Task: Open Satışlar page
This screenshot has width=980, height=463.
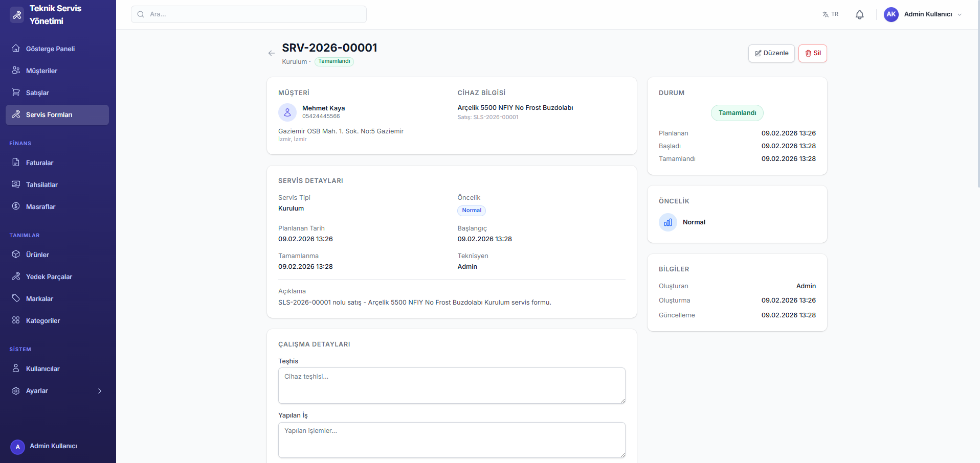Action: pos(37,93)
